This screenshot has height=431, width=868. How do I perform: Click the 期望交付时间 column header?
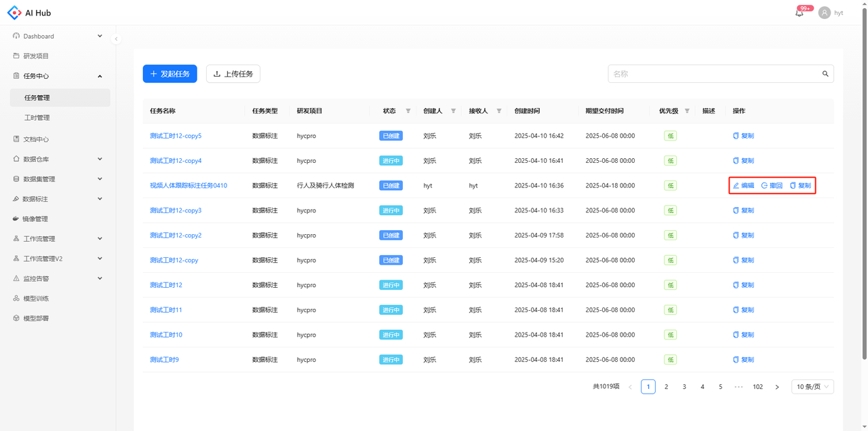605,111
